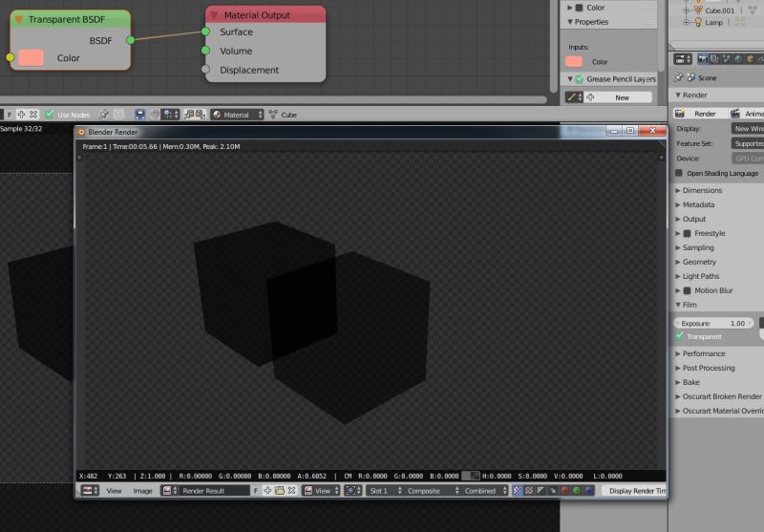Enable Open Shading Language checkbox
This screenshot has width=764, height=532.
coord(679,173)
